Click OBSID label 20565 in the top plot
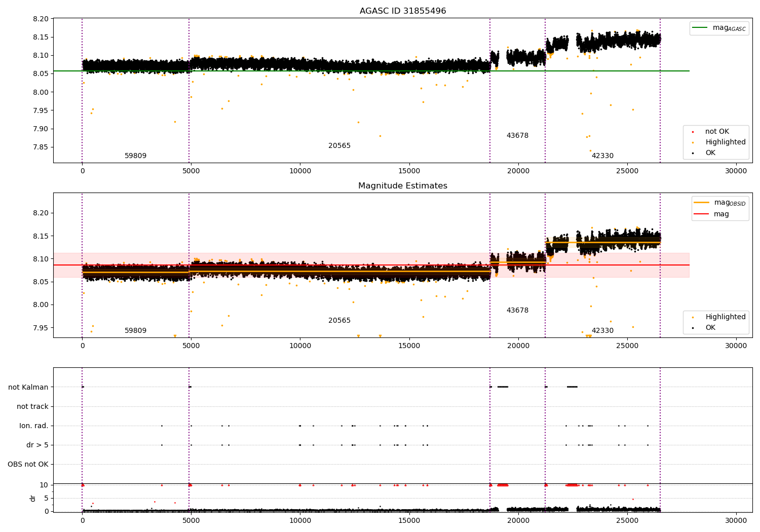The height and width of the screenshot is (532, 760). pyautogui.click(x=339, y=146)
